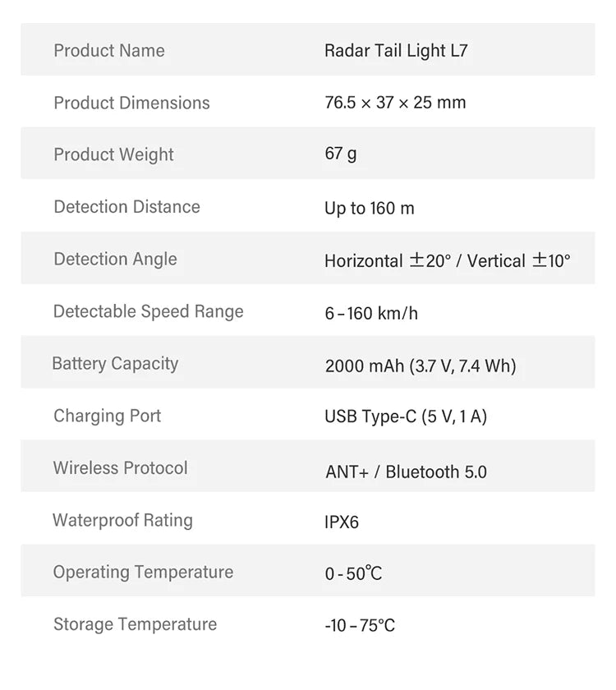Click the Product Dimensions label

click(131, 103)
